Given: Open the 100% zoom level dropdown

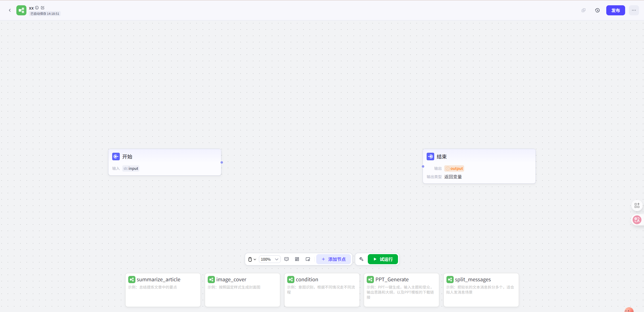Looking at the screenshot, I should (269, 259).
